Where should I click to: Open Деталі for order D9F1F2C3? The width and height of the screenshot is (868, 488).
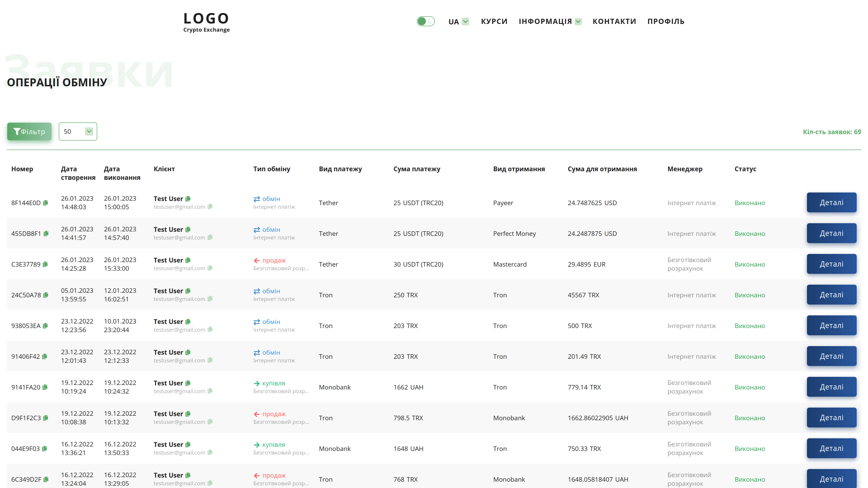(x=831, y=418)
